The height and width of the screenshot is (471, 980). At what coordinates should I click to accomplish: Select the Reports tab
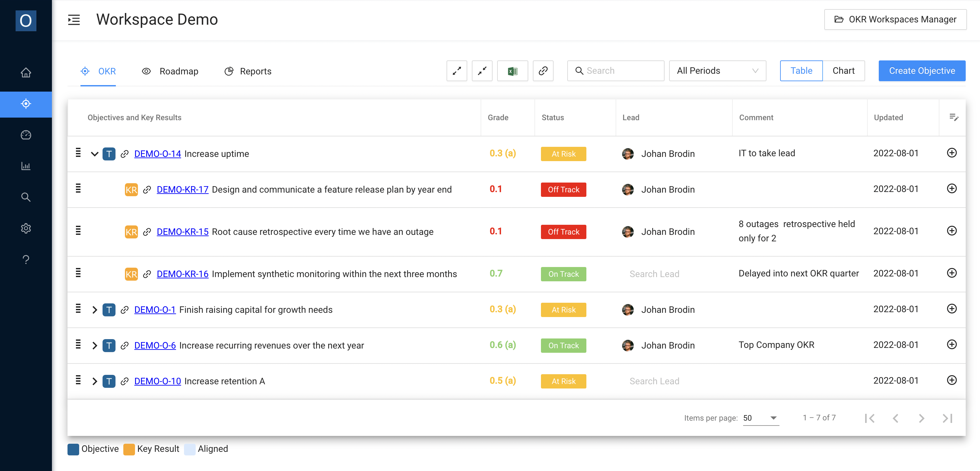pos(248,71)
